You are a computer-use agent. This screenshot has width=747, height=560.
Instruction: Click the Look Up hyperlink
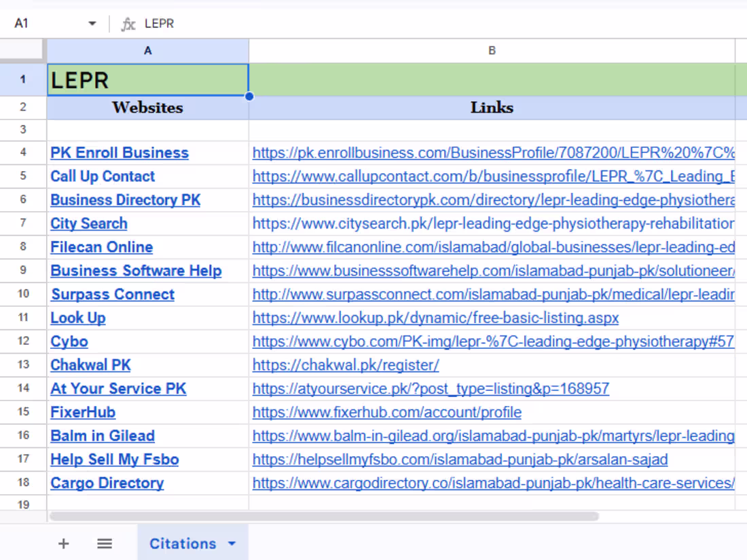[77, 318]
